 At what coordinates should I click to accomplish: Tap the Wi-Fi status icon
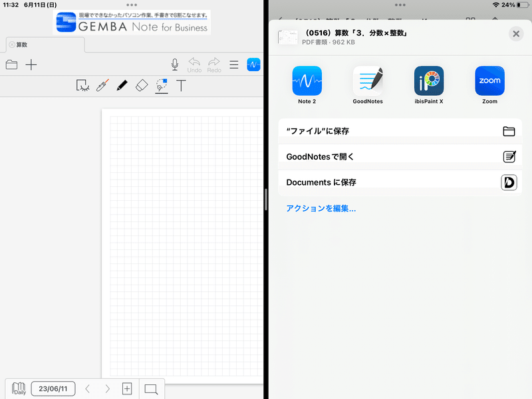pyautogui.click(x=496, y=5)
